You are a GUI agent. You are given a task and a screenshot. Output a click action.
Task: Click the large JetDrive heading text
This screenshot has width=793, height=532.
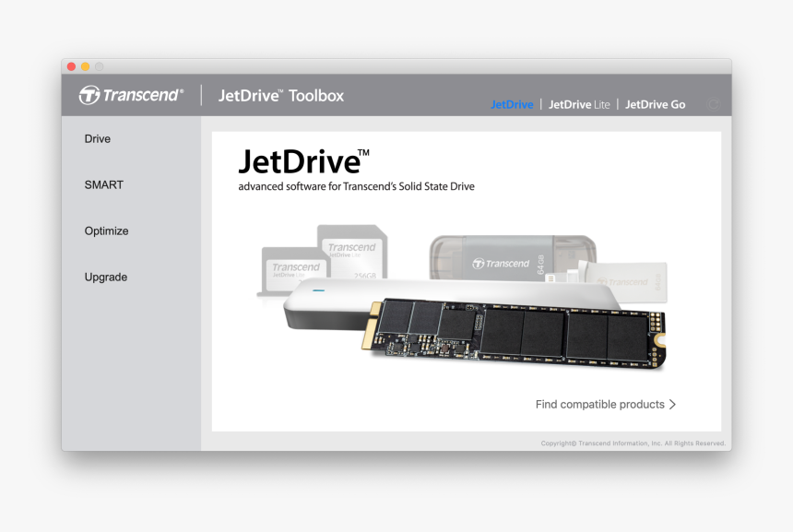(303, 161)
